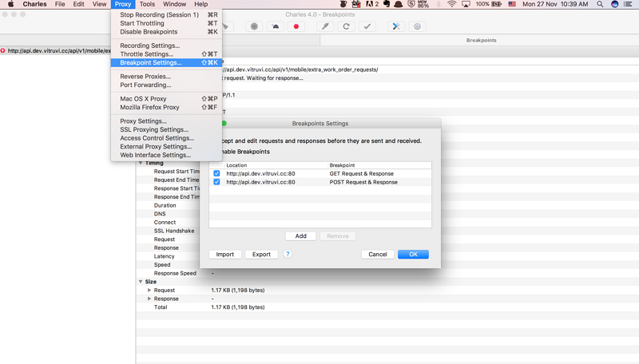Open Reverse Proxies menu item
639x364 pixels.
(166, 77)
